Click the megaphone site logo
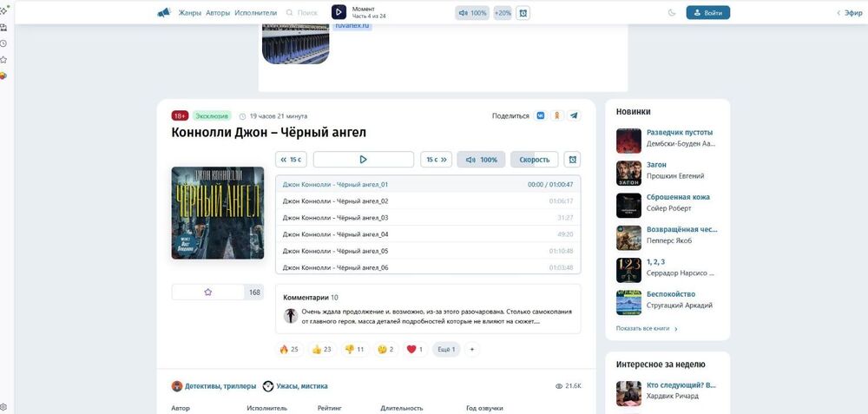 click(x=164, y=12)
